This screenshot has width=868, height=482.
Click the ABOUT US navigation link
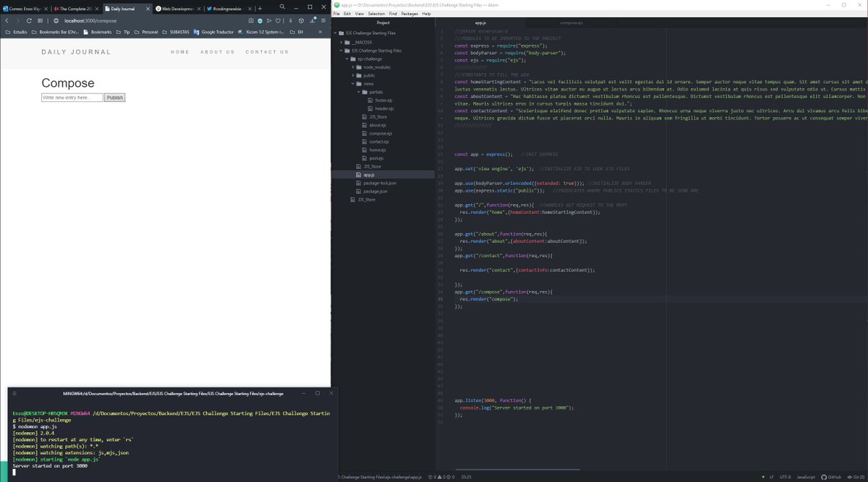(218, 52)
